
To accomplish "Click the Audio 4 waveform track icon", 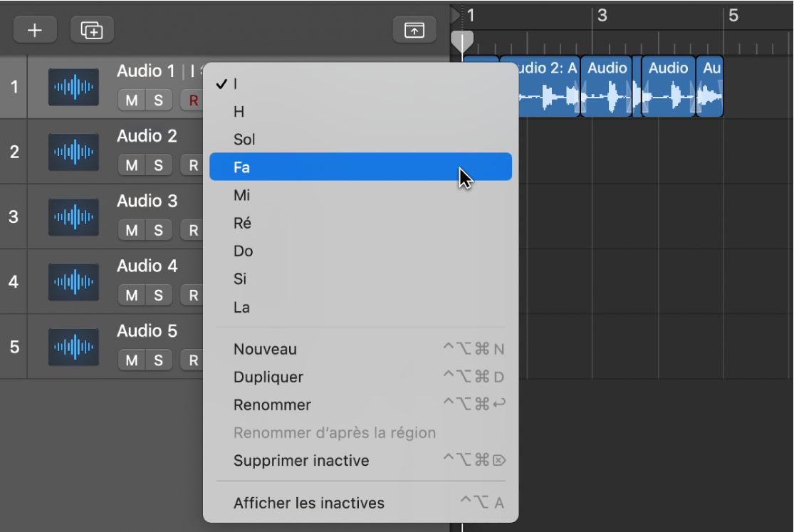I will (73, 282).
